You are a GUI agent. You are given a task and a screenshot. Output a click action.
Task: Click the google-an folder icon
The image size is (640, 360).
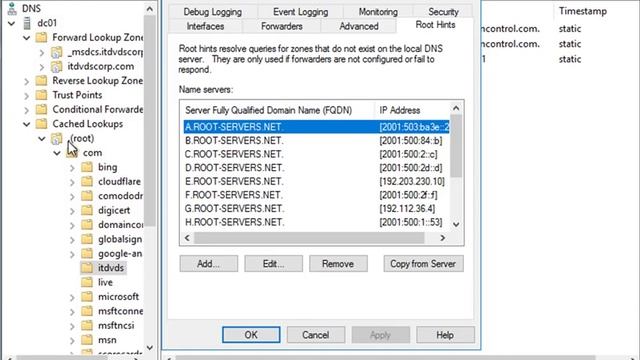87,253
